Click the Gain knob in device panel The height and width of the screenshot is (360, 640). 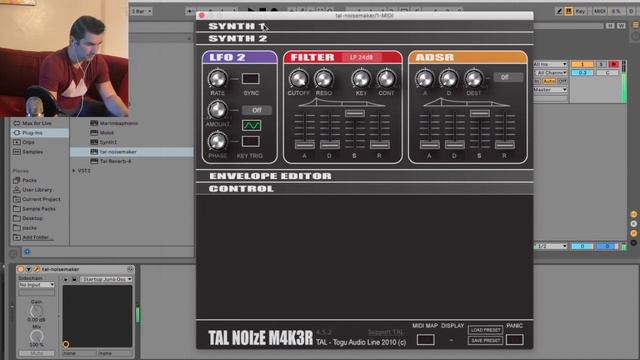[x=36, y=311]
